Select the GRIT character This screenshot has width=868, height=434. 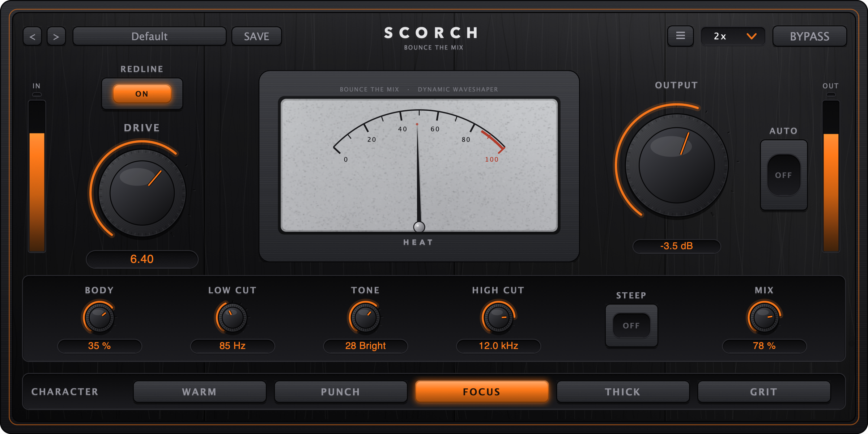pos(764,392)
